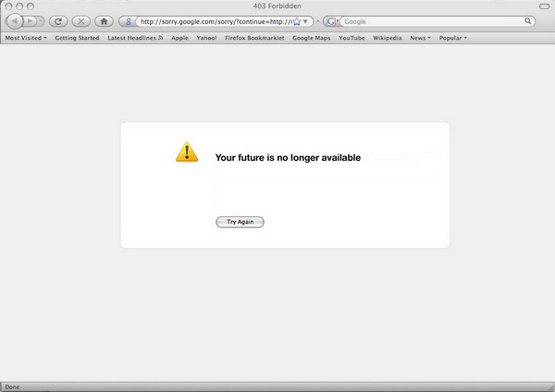Screen dimensions: 555x392
Task: Open the Google search engine selector
Action: pyautogui.click(x=332, y=21)
